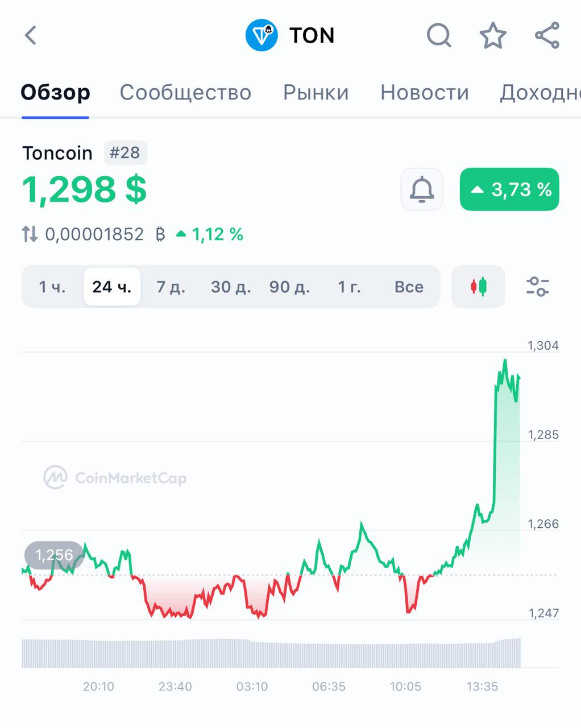Switch to the Рынки tab
The height and width of the screenshot is (728, 581).
[316, 92]
